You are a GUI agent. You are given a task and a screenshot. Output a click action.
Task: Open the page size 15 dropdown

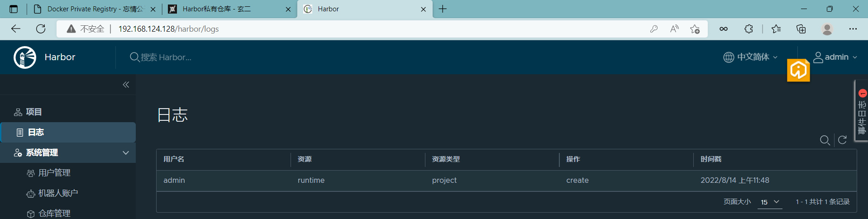[770, 202]
